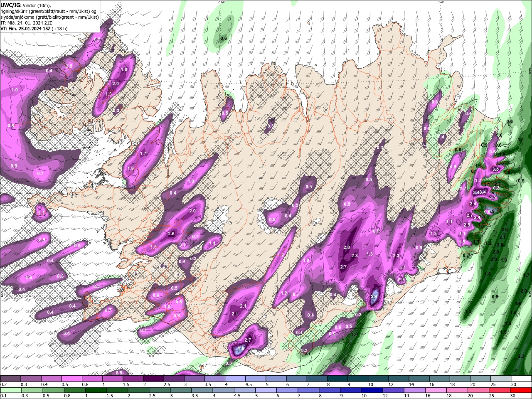Click the 3.2 value in the east fjords
Viewport: 532px width, 399px height.
coord(493,198)
